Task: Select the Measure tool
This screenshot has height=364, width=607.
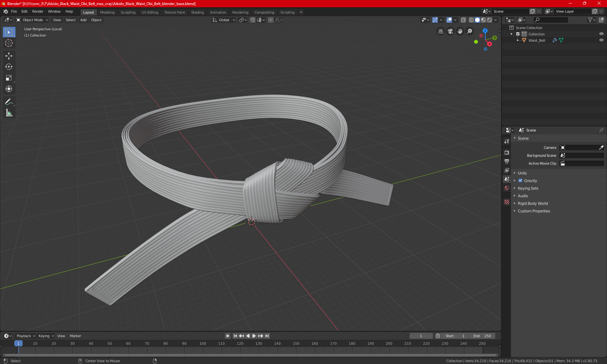Action: [9, 113]
